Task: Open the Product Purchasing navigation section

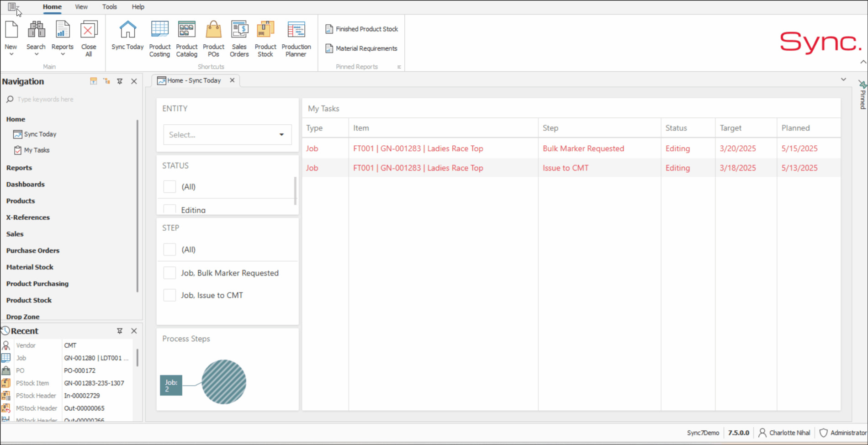Action: [37, 284]
